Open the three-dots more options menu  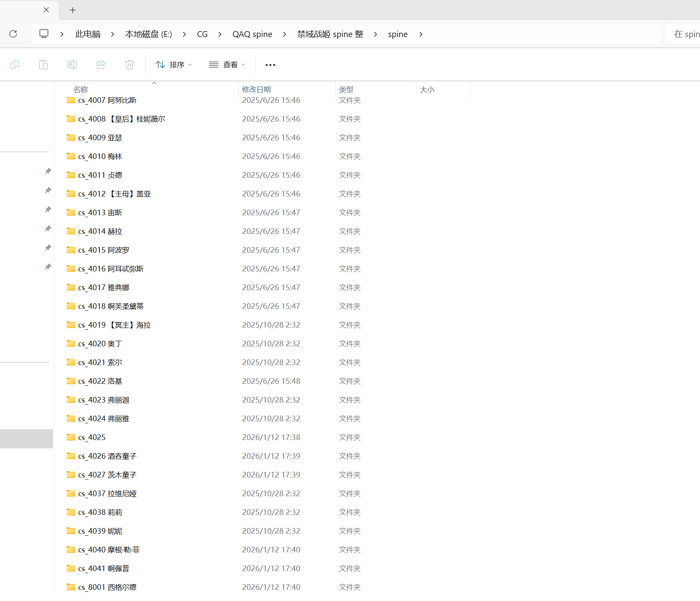(x=270, y=65)
